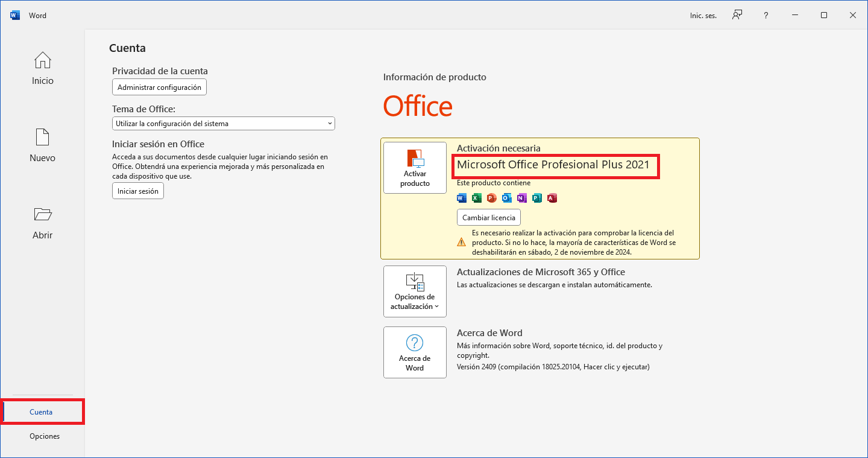Open the Tema de Office dropdown
This screenshot has width=868, height=458.
click(223, 123)
